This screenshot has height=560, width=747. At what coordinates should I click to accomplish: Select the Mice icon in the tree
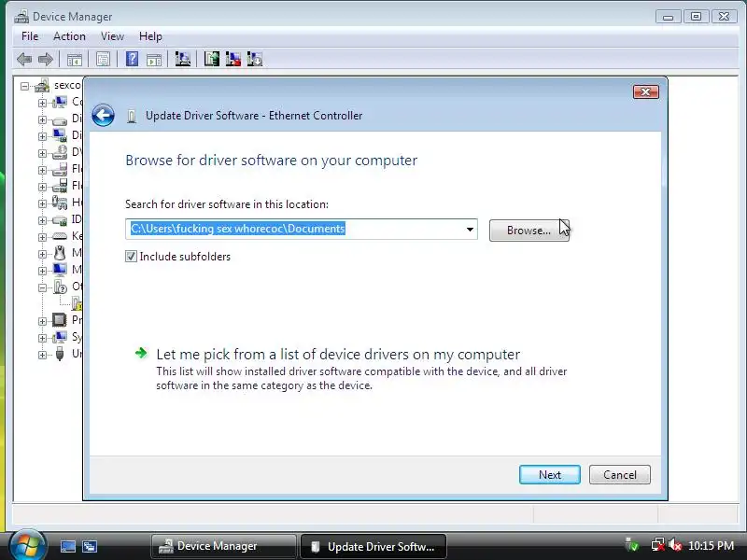60,253
